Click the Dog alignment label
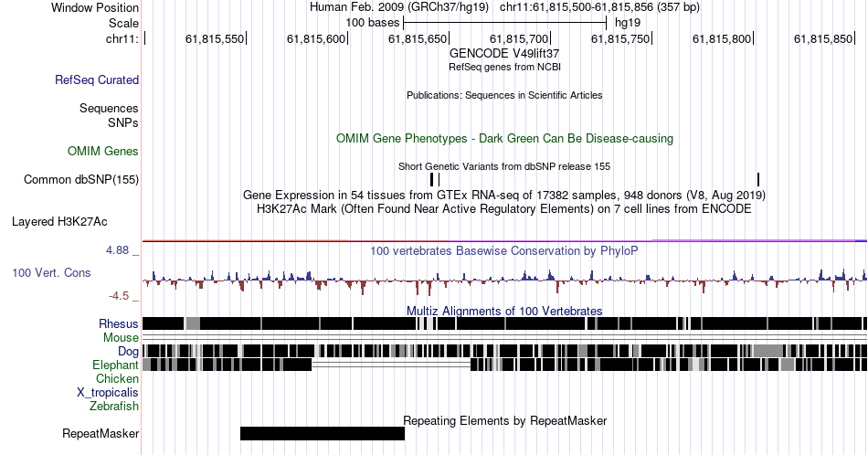Screen dimensions: 868x455 128,351
